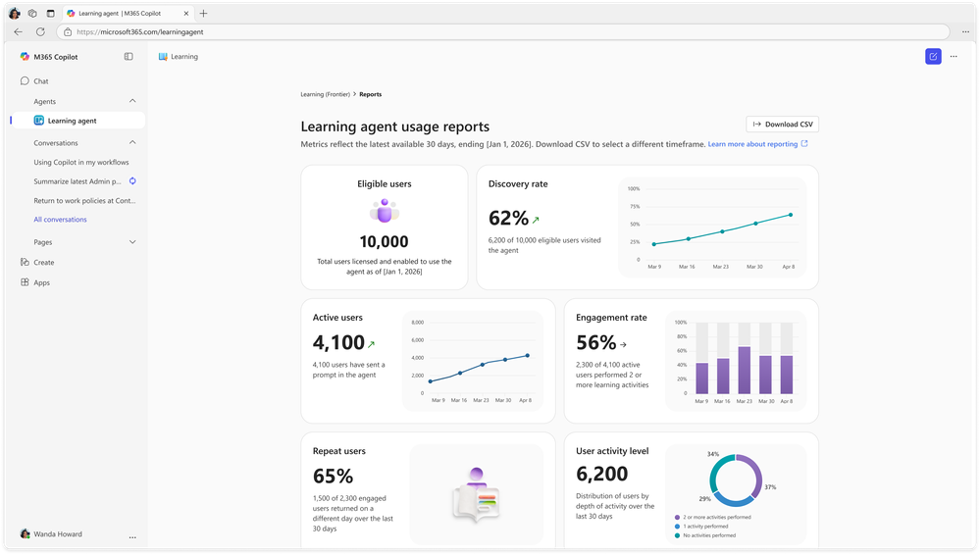Open the Chat icon in sidebar
The height and width of the screenshot is (555, 980).
tap(25, 80)
